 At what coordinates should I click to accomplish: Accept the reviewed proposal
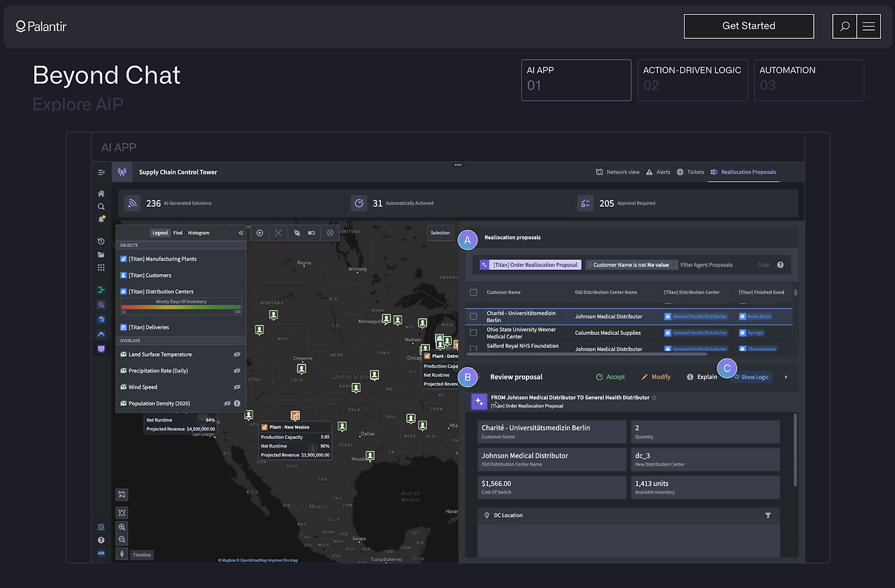(x=610, y=377)
